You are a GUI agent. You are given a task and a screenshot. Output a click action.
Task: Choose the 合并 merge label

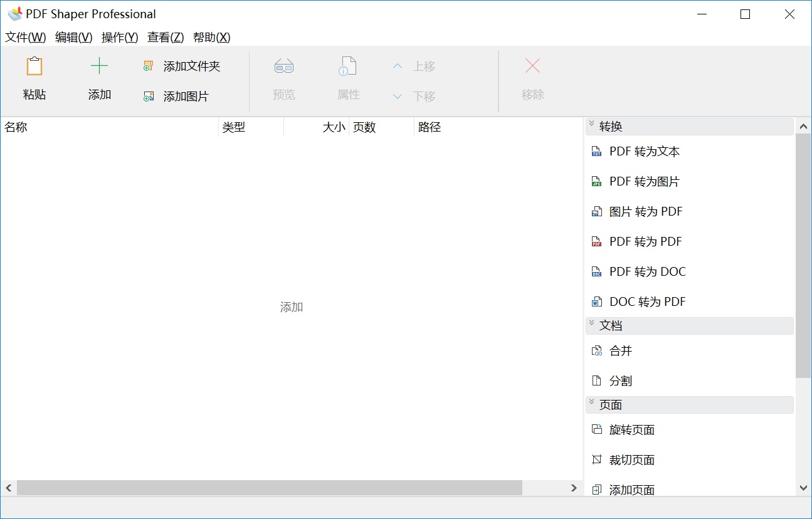pos(621,350)
